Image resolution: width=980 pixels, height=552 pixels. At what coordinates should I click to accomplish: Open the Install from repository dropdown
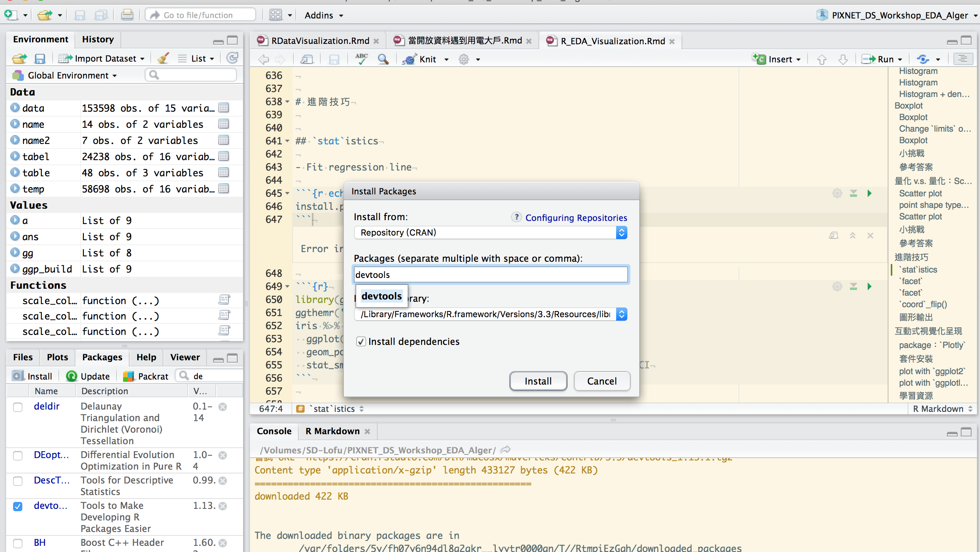(491, 233)
